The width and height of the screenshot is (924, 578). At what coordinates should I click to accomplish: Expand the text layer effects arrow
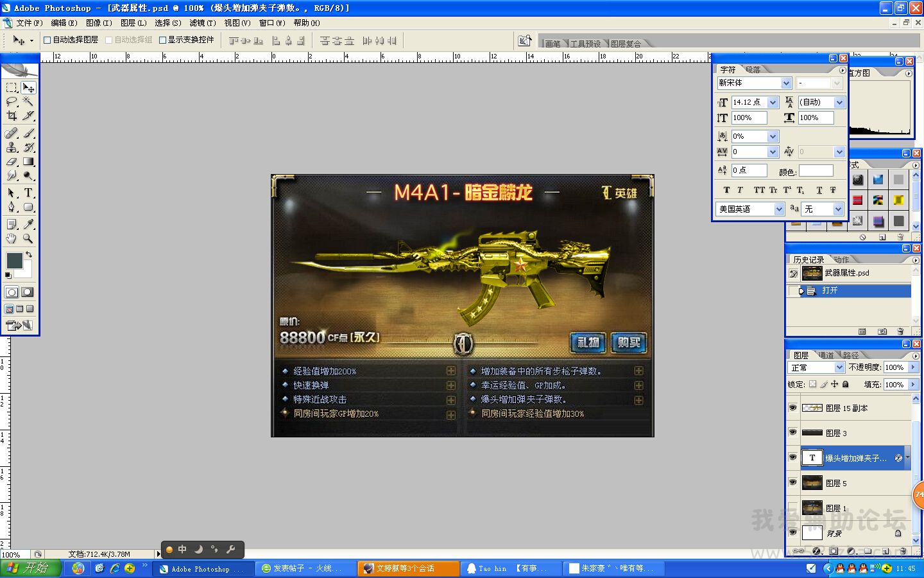point(907,458)
